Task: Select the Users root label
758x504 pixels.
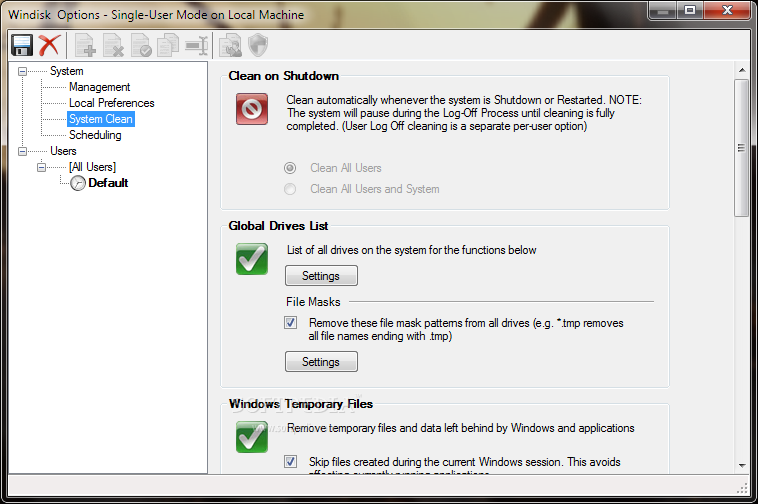Action: [63, 151]
